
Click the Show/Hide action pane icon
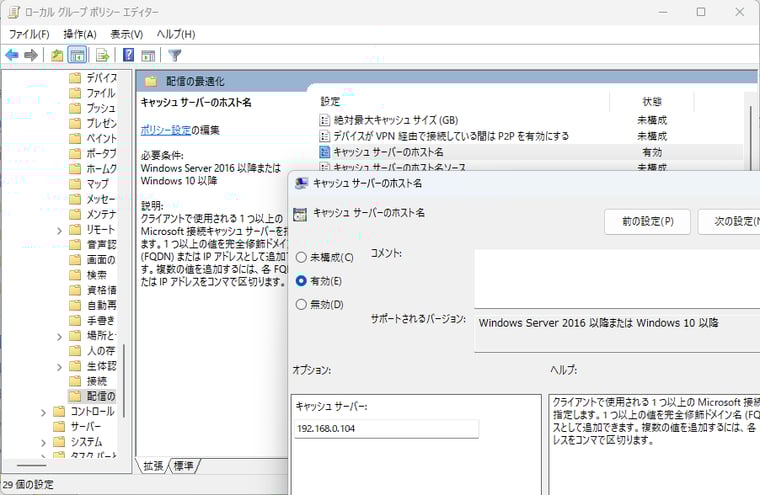pyautogui.click(x=148, y=55)
